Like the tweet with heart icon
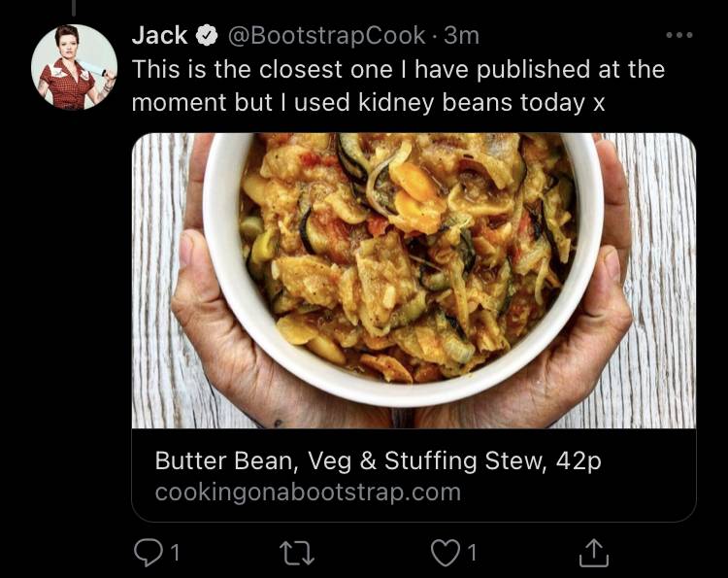 click(445, 553)
